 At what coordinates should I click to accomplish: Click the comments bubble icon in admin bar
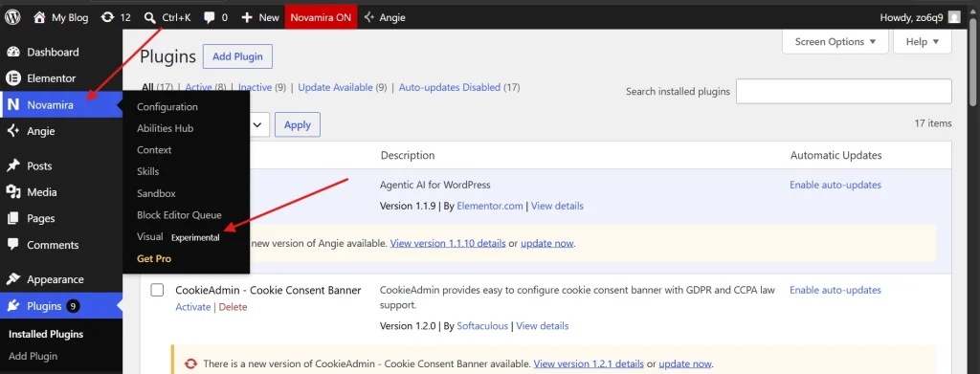tap(210, 17)
